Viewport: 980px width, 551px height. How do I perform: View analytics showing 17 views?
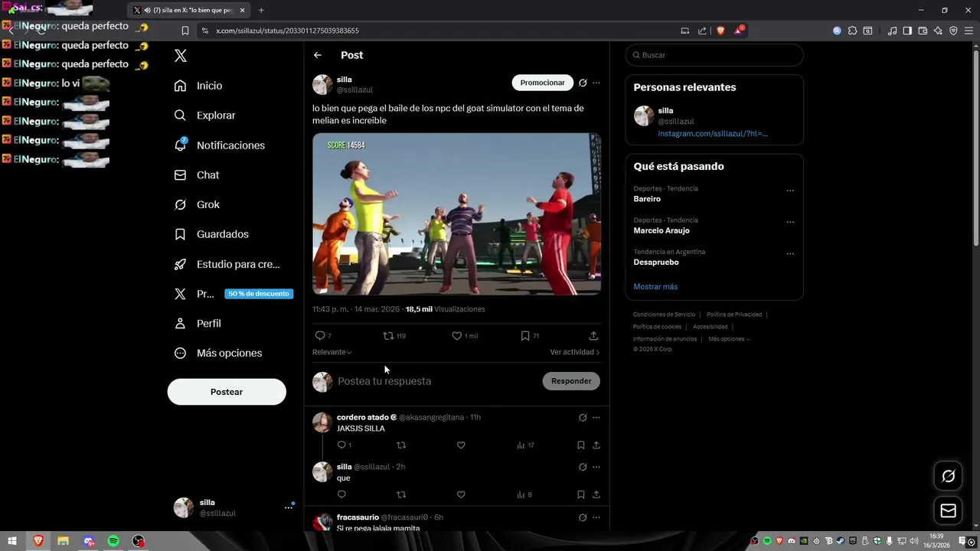point(525,445)
